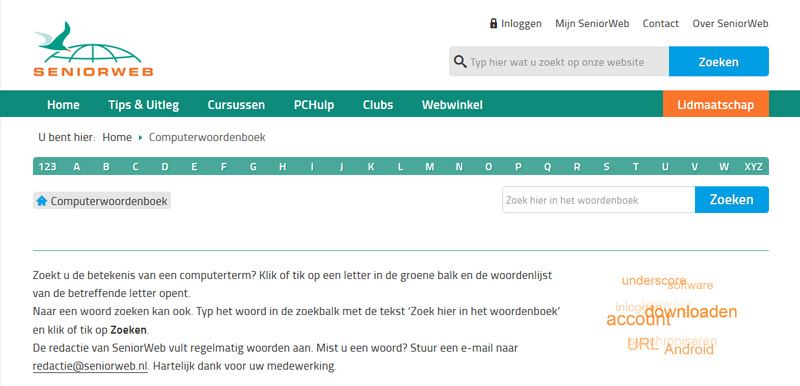Select letter F in the letter bar
This screenshot has width=800, height=386.
pos(223,167)
